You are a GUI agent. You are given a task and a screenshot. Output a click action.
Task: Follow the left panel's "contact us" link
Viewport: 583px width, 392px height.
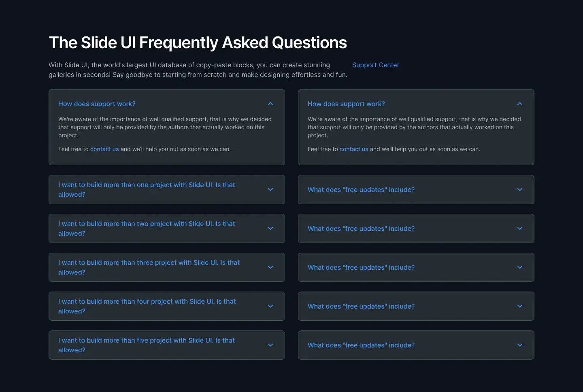click(x=104, y=149)
